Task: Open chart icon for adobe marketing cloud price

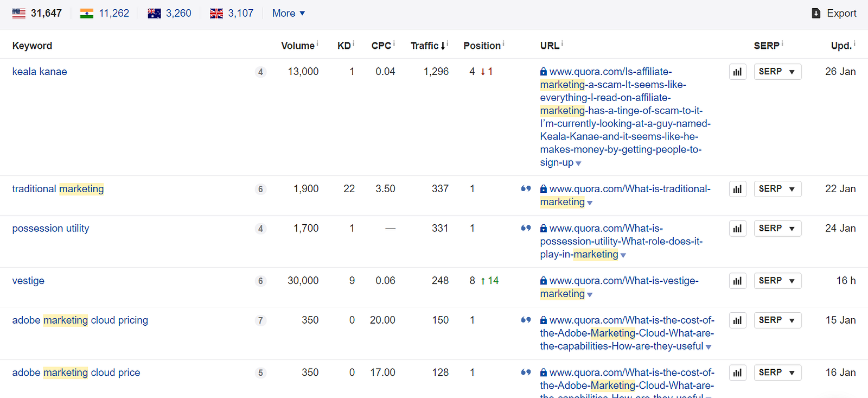Action: pos(737,372)
